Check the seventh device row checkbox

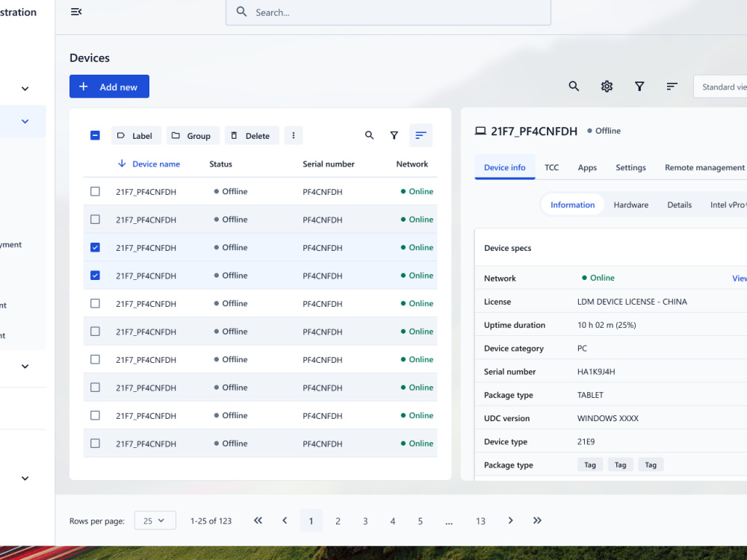(x=95, y=360)
